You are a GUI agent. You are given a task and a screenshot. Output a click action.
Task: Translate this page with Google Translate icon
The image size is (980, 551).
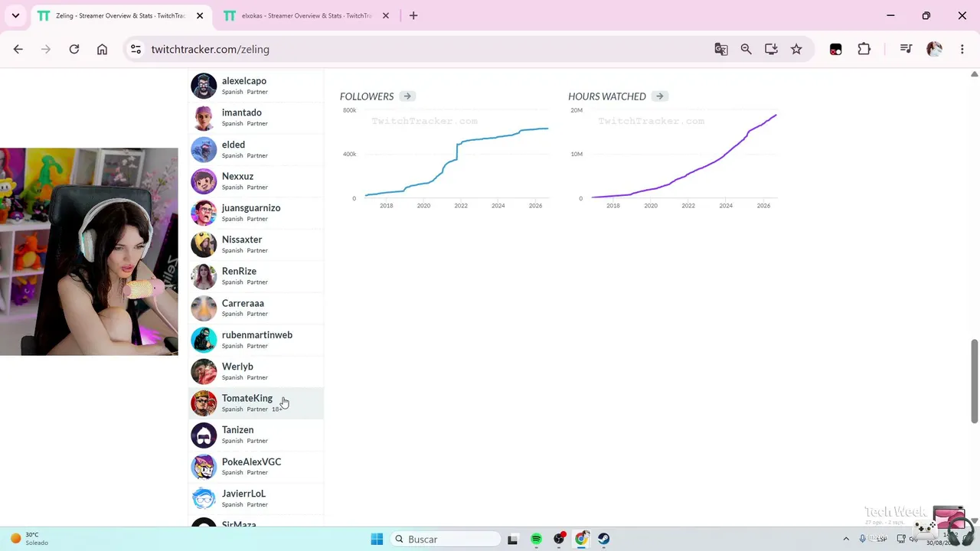tap(721, 49)
